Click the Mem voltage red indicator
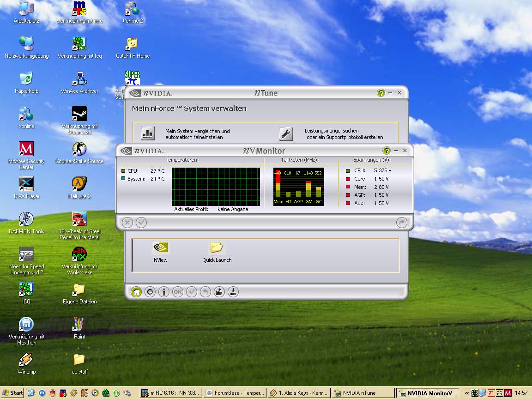 347,187
